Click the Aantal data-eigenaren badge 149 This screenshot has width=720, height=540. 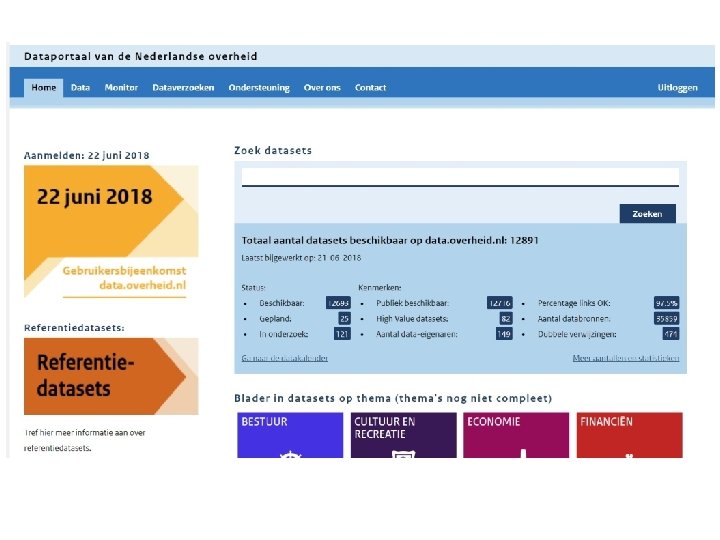[x=504, y=334]
